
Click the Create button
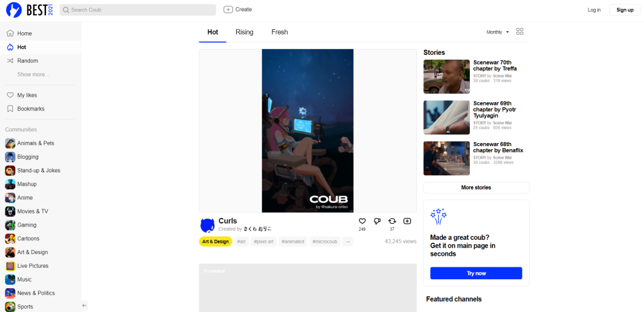(x=238, y=10)
